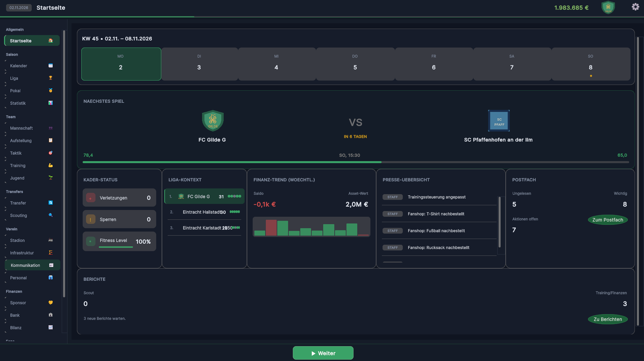Click the Aufstellung clipboard icon
This screenshot has height=361, width=644.
pos(51,140)
